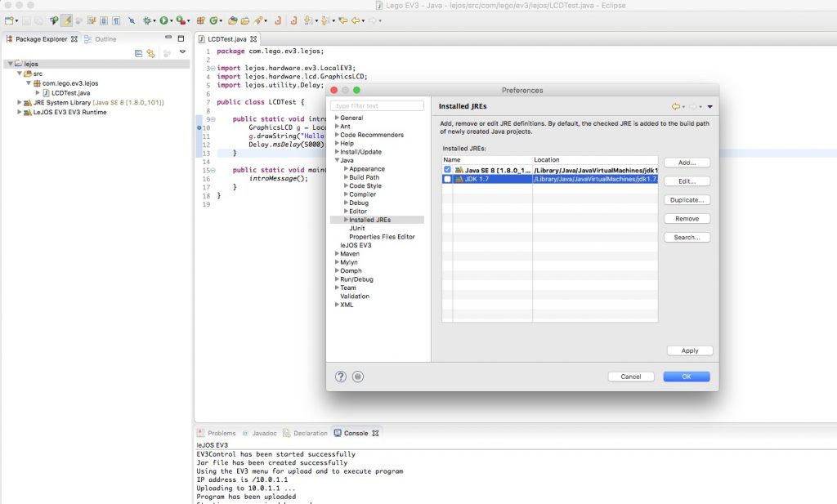Run the program with green play icon
This screenshot has height=504, width=837.
163,20
